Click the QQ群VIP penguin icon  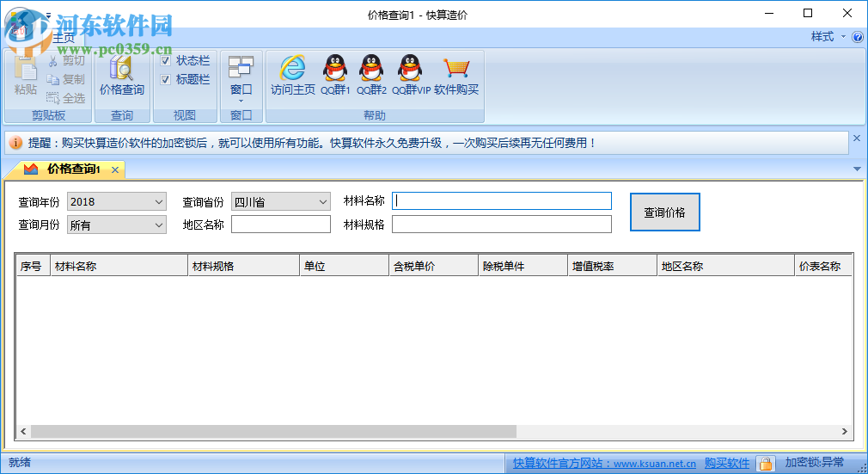410,68
